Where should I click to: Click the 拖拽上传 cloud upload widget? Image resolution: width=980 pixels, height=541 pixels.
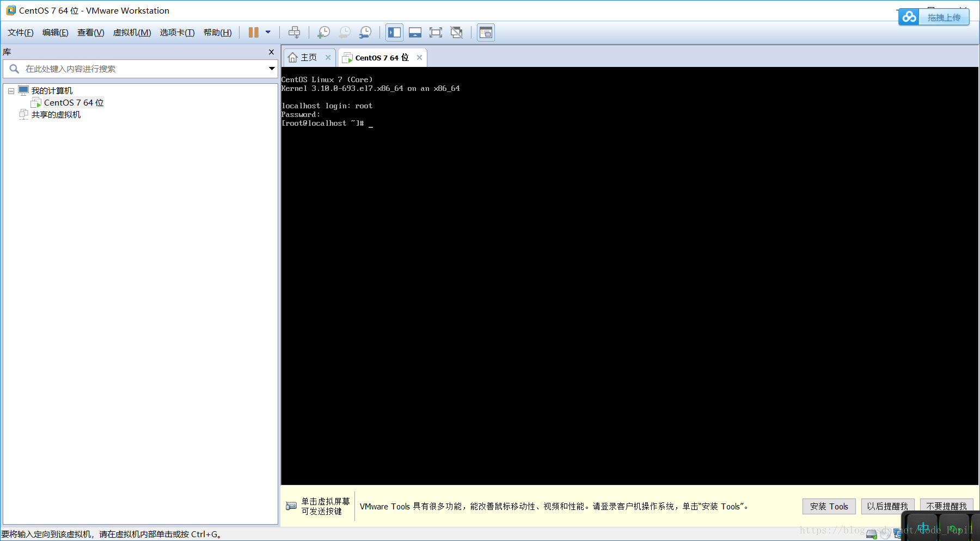click(934, 17)
